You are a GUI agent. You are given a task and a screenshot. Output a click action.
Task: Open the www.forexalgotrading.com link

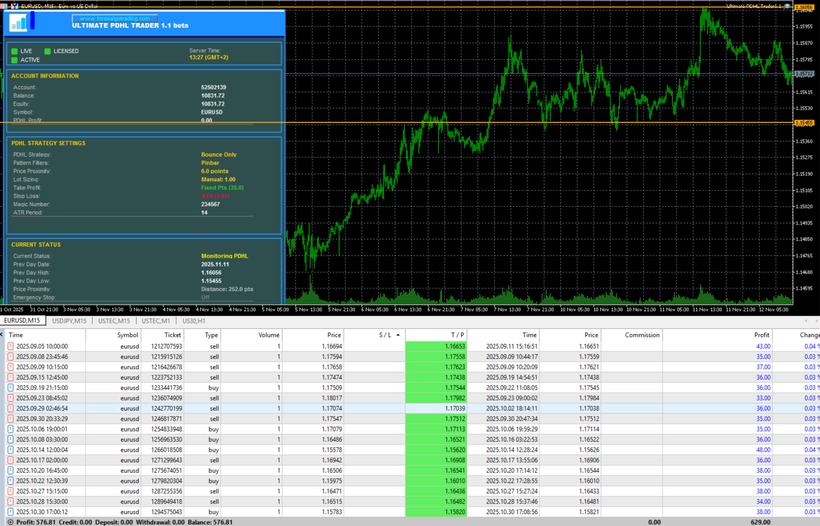click(x=115, y=18)
